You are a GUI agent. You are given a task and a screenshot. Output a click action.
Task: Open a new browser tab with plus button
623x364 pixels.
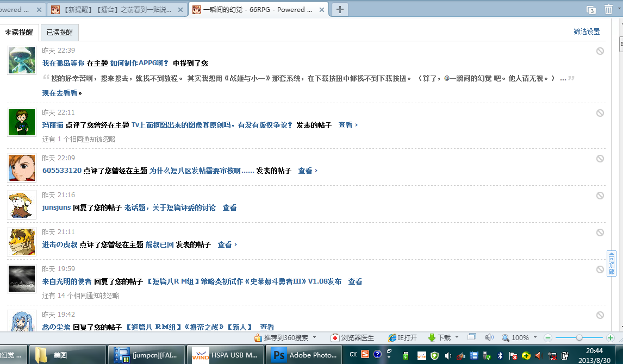click(x=340, y=10)
